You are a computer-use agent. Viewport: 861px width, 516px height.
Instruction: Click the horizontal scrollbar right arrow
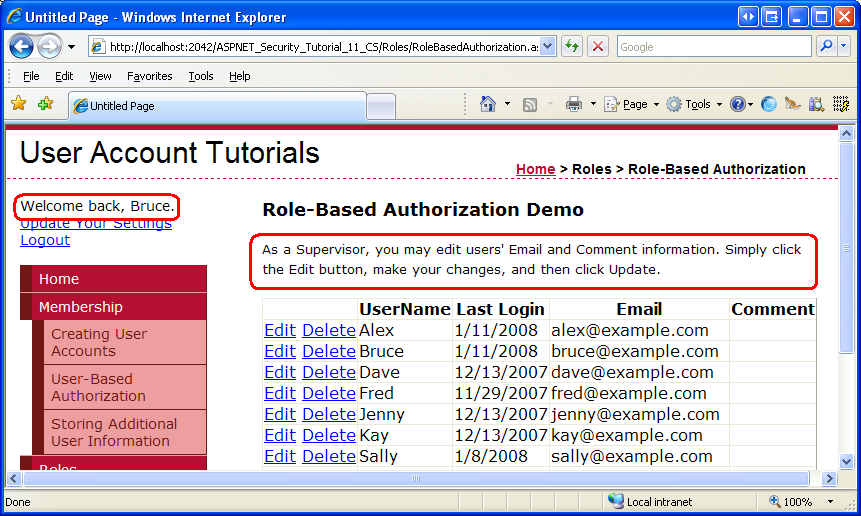click(x=830, y=479)
